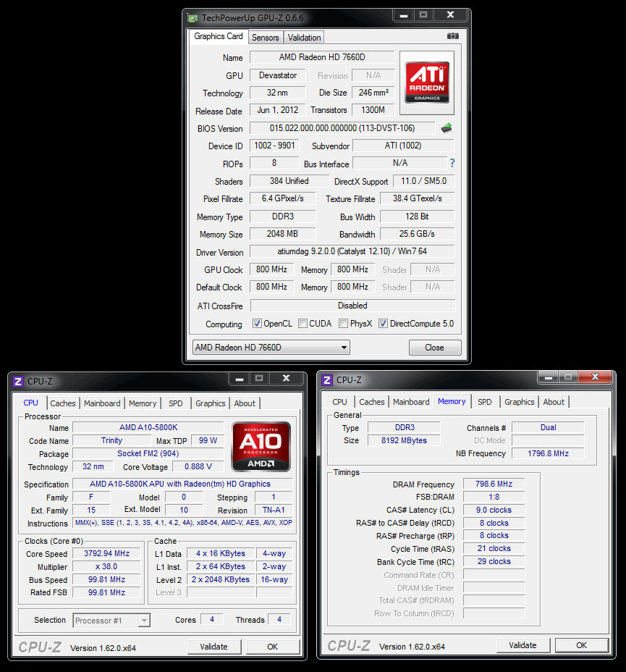Open the AMD Radeon HD 7660D card dropdown
This screenshot has height=672, width=626.
click(271, 348)
